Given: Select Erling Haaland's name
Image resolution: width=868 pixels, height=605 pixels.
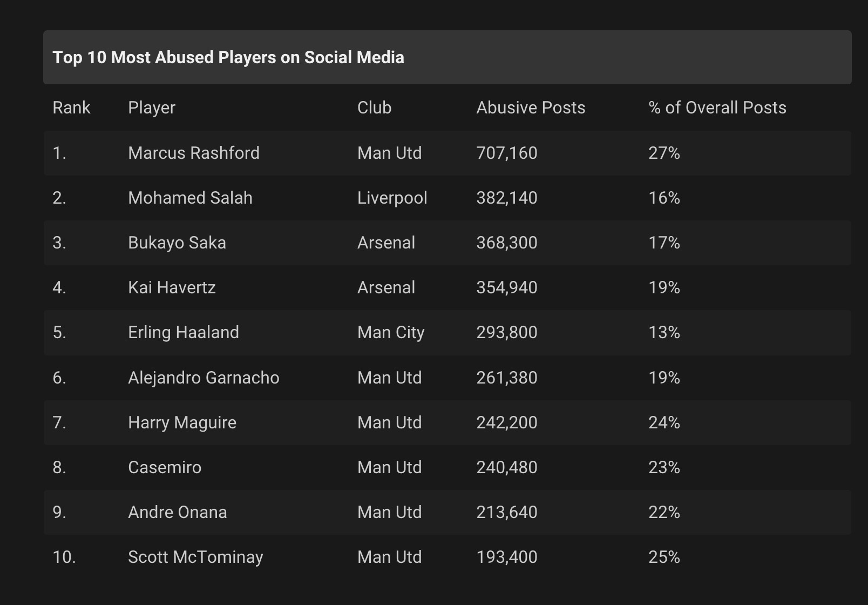Looking at the screenshot, I should (x=183, y=332).
